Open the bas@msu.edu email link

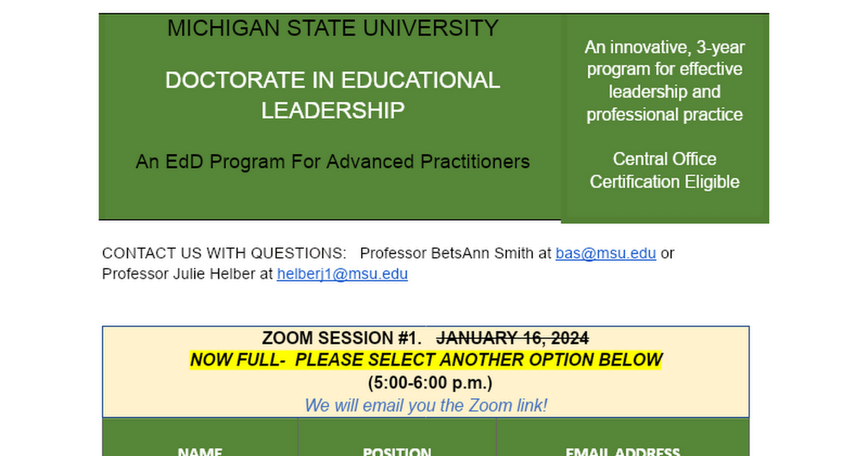[605, 253]
